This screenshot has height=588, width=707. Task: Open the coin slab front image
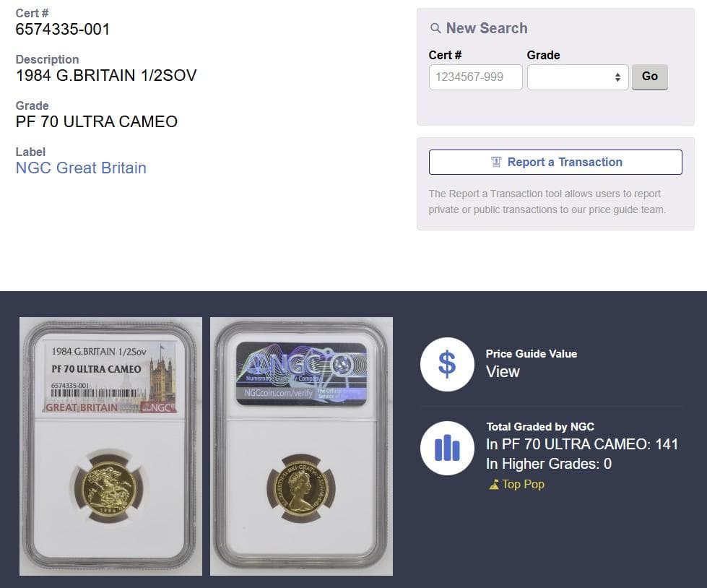[x=110, y=446]
